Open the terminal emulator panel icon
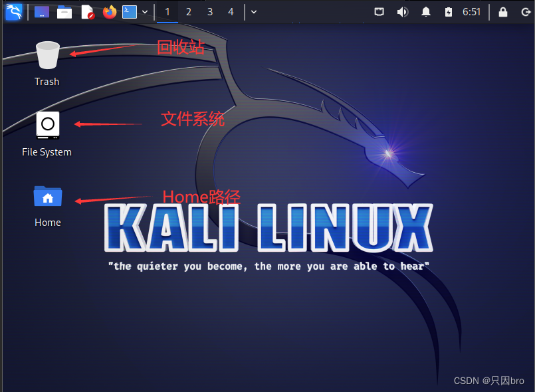Screen dimensions: 535x392 click(130, 12)
